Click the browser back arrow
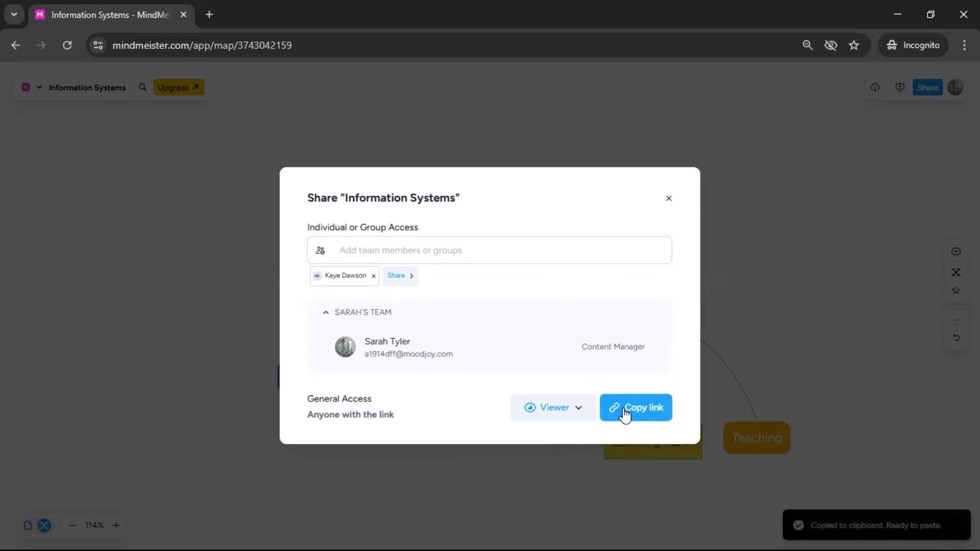This screenshot has width=980, height=551. [x=15, y=45]
